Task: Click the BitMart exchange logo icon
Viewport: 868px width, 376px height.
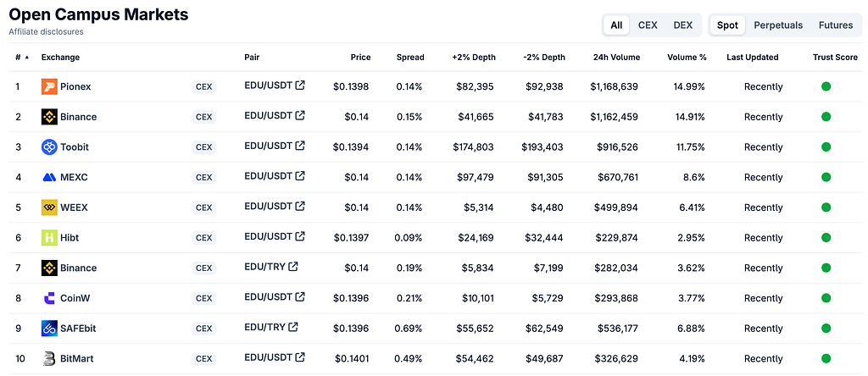Action: pyautogui.click(x=49, y=358)
